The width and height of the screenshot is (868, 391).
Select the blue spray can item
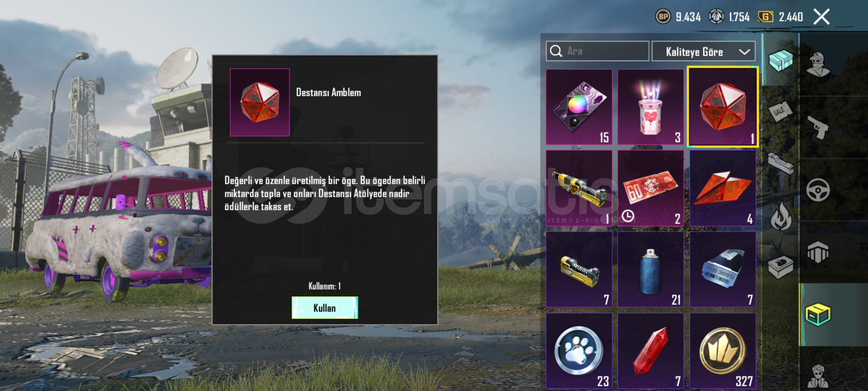[651, 269]
